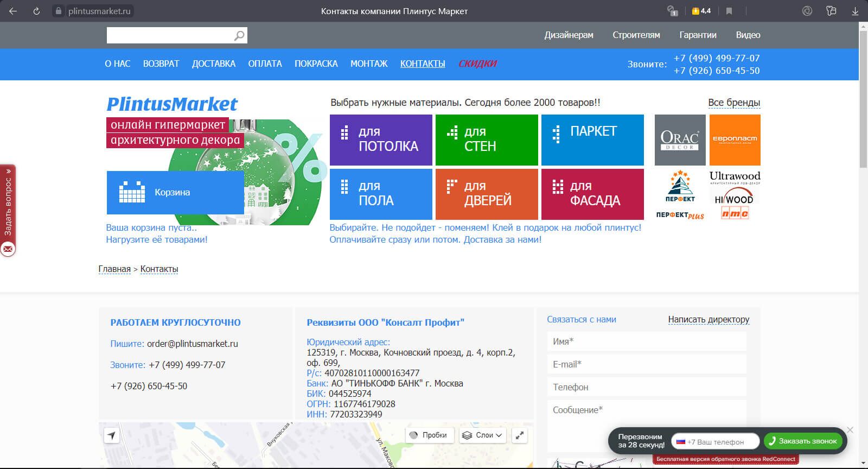Open the ORAC Decor brand logo

(x=680, y=140)
